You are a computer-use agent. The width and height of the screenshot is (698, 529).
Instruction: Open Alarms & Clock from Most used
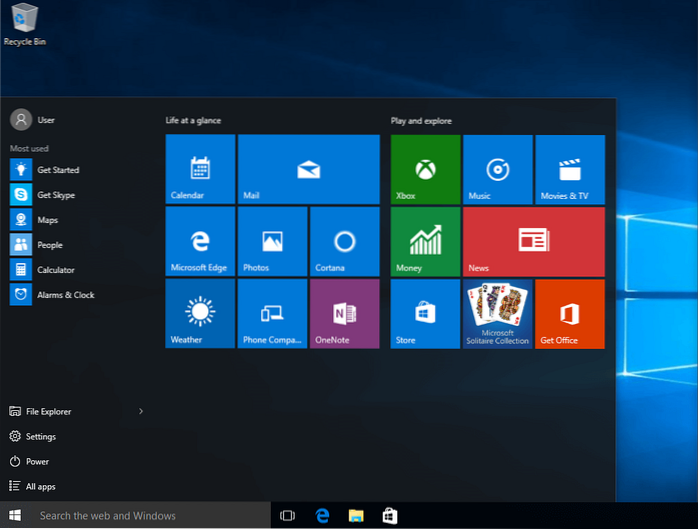point(65,295)
